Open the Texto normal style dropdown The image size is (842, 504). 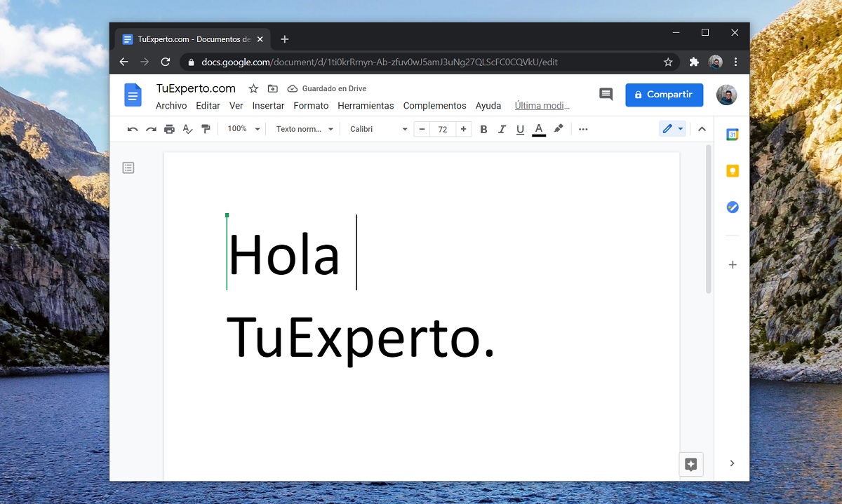pos(305,129)
